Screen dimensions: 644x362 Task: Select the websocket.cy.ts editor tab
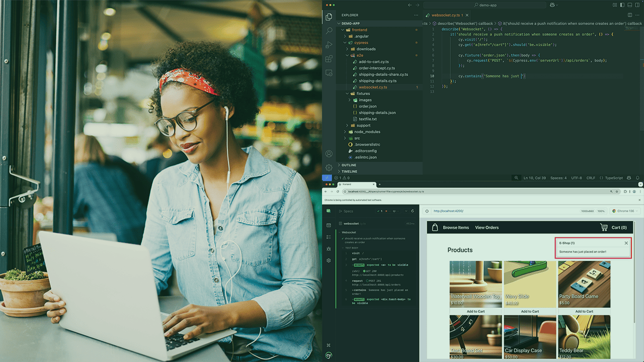(x=448, y=15)
